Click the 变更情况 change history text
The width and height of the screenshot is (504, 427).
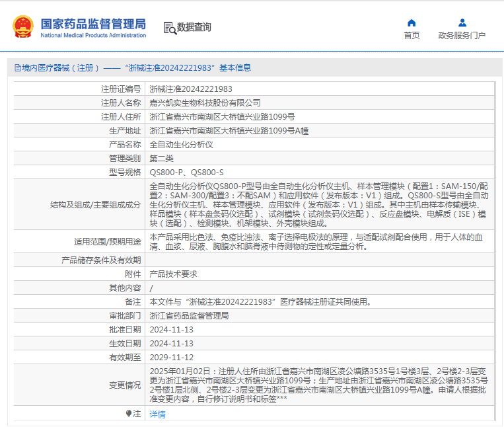point(320,385)
